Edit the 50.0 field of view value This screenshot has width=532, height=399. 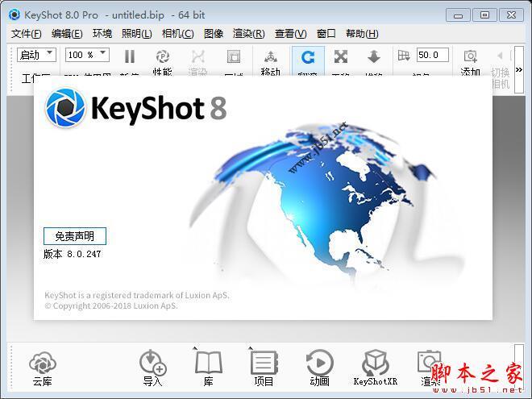click(x=433, y=55)
